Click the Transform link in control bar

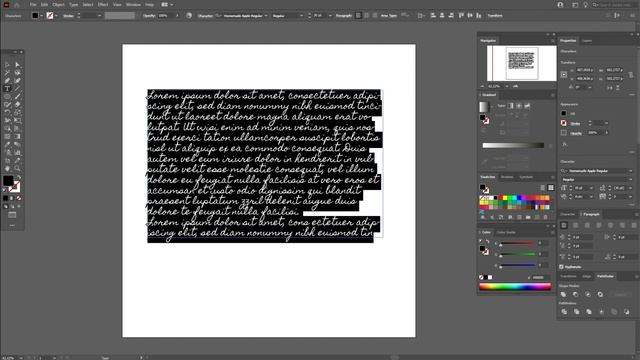[495, 16]
